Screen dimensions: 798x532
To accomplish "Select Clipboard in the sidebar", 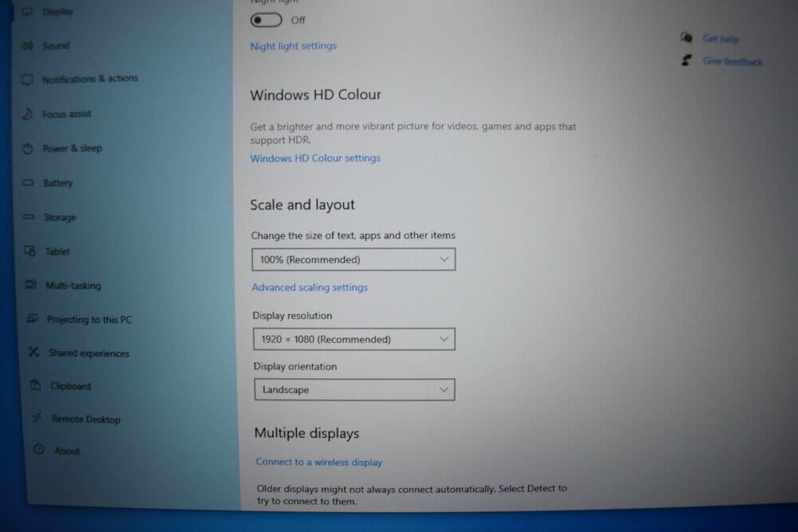I will [71, 386].
